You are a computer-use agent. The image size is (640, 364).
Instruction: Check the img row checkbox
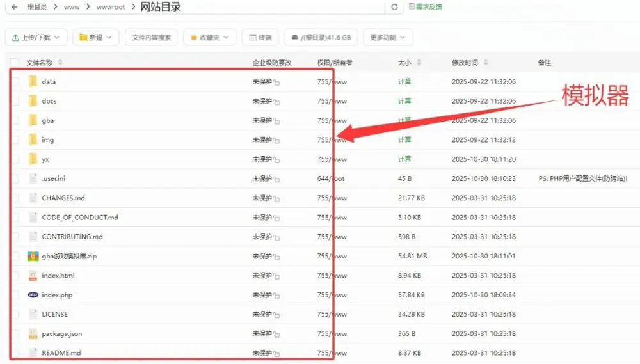(15, 139)
